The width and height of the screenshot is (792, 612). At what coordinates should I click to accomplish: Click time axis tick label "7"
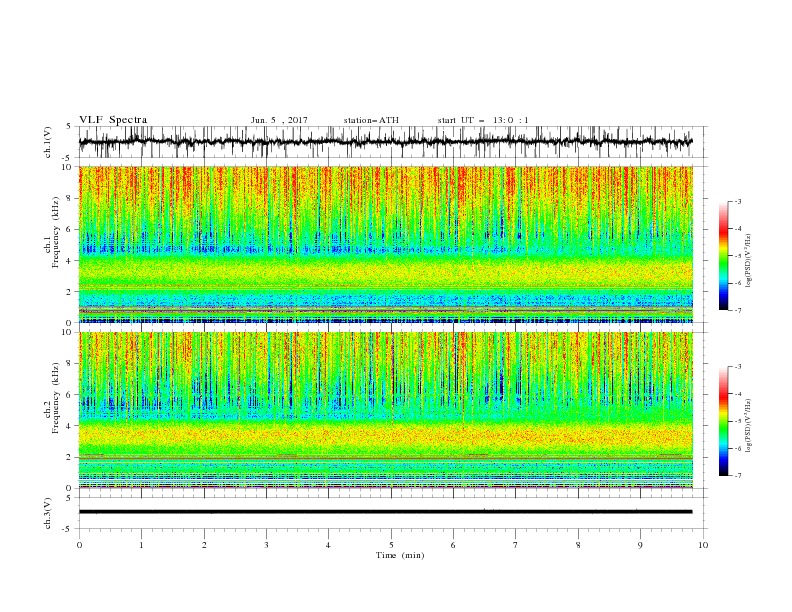click(516, 545)
